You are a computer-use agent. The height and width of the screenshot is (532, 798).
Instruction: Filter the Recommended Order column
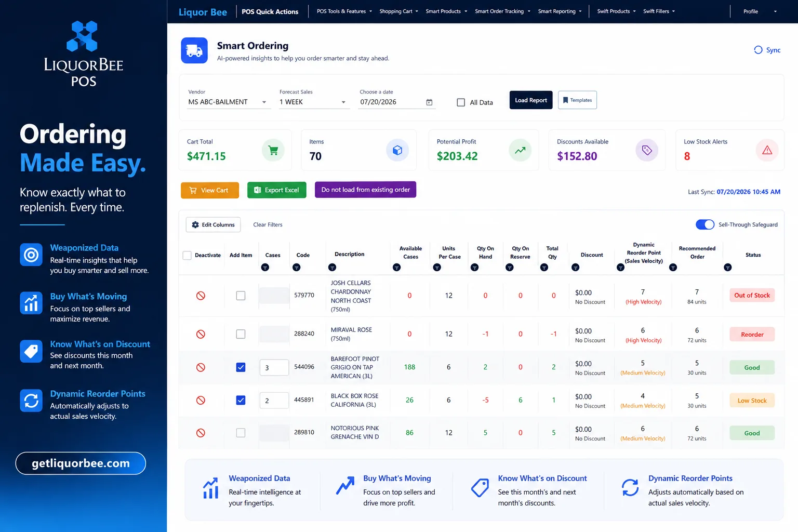pyautogui.click(x=673, y=268)
